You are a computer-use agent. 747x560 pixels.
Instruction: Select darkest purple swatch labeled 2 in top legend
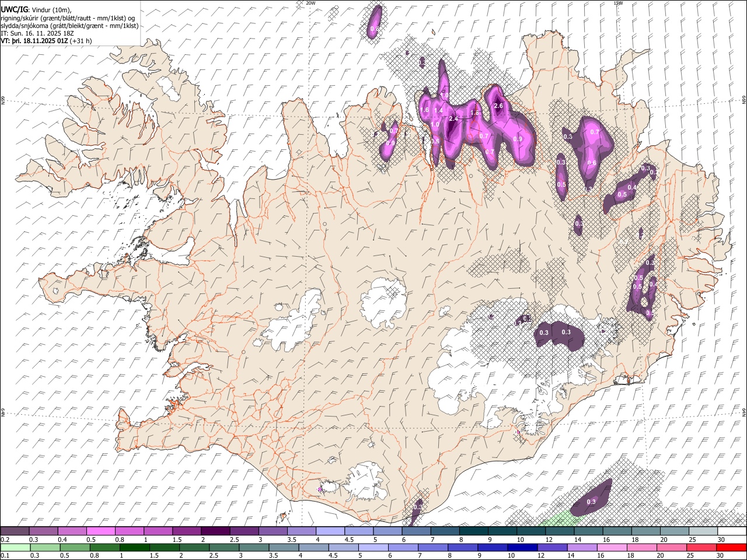click(215, 531)
